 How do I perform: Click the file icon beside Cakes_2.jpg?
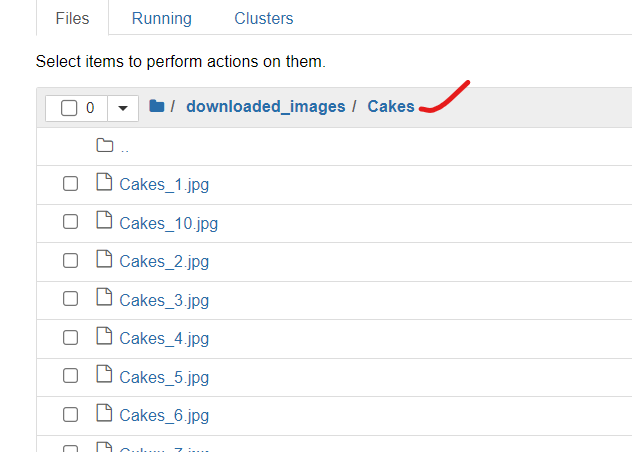coord(104,260)
